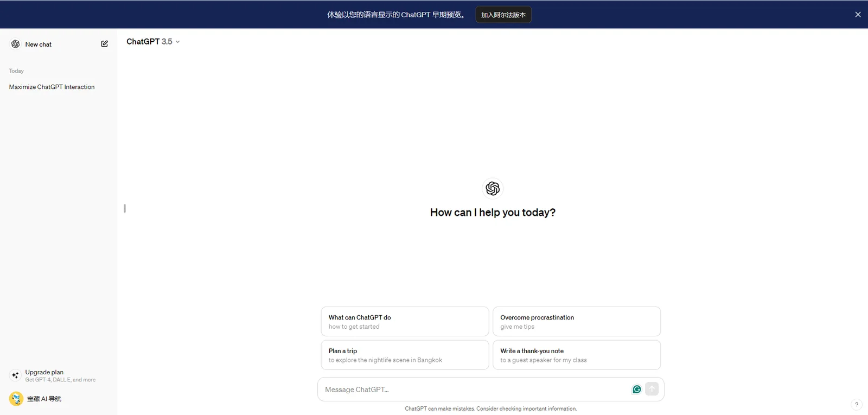This screenshot has width=868, height=415.
Task: Click the 加入阿尔法版本 button
Action: click(503, 15)
